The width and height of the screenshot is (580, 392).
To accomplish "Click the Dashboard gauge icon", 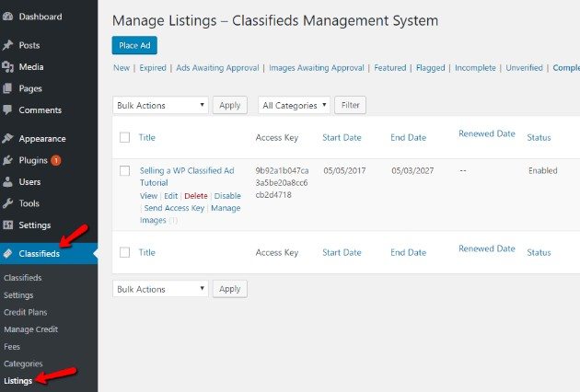I will (x=7, y=17).
